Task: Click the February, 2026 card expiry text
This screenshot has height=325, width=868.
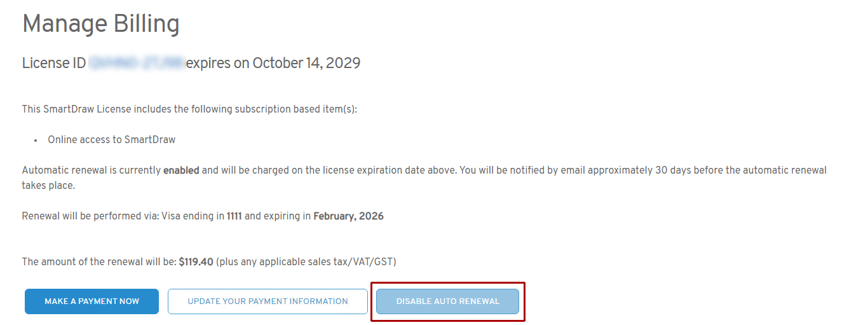Action: pyautogui.click(x=348, y=216)
